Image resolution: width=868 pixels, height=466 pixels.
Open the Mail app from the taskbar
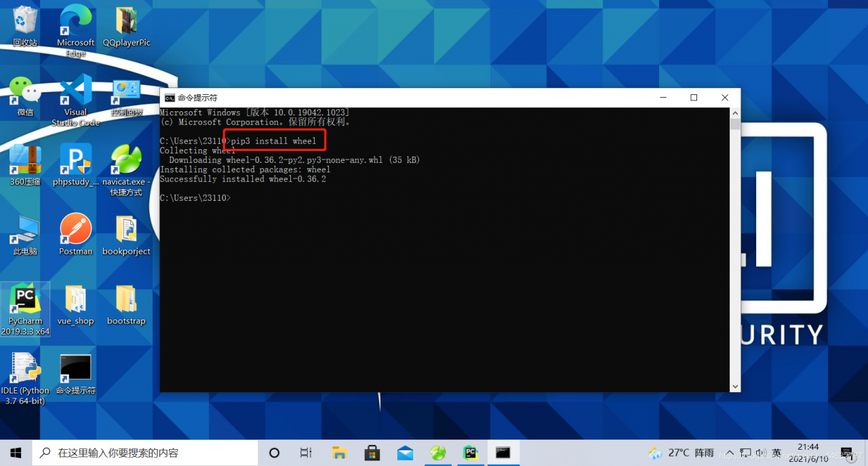click(405, 452)
